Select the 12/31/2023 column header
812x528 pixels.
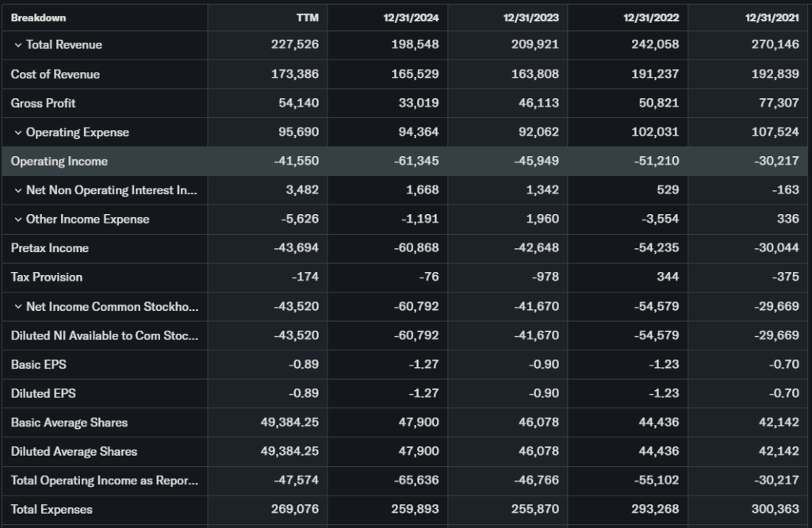535,17
